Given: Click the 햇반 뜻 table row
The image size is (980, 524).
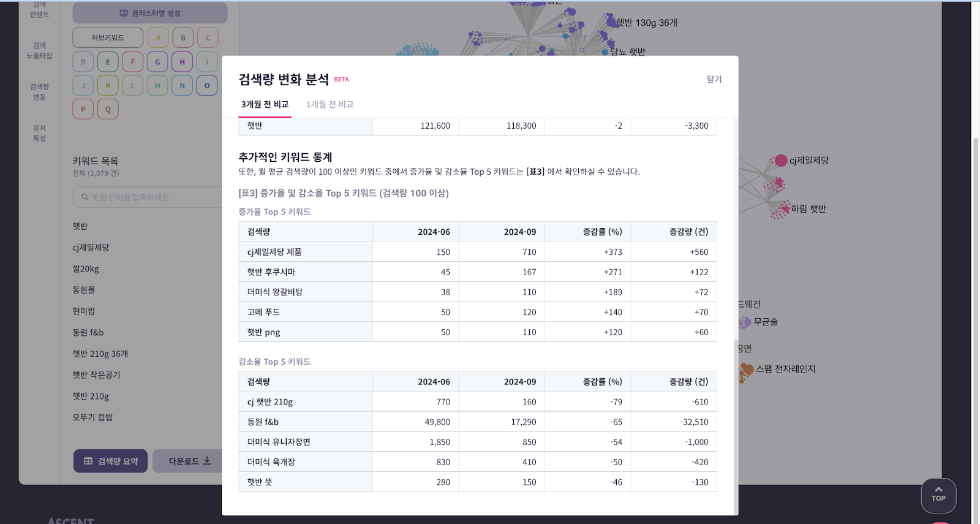Looking at the screenshot, I should pyautogui.click(x=477, y=482).
